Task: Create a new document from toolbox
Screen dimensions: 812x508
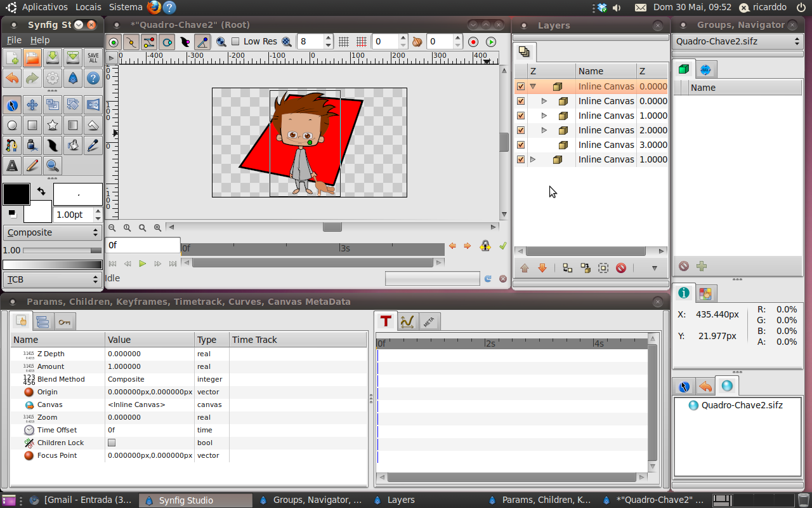Action: tap(11, 58)
